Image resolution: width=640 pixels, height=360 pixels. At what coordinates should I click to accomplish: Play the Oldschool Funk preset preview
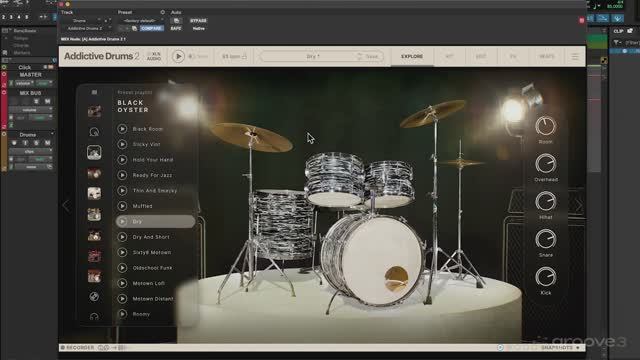click(122, 268)
